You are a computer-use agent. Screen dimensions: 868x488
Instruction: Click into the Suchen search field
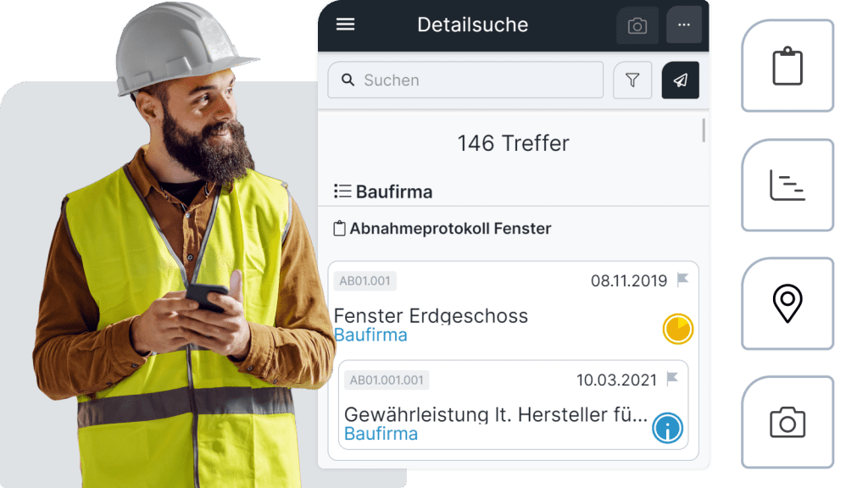click(465, 80)
